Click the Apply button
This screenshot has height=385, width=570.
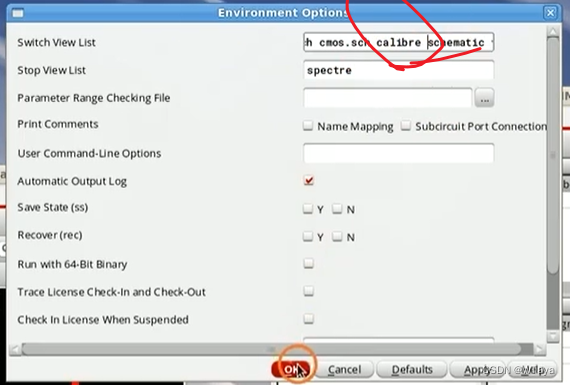[x=476, y=370]
